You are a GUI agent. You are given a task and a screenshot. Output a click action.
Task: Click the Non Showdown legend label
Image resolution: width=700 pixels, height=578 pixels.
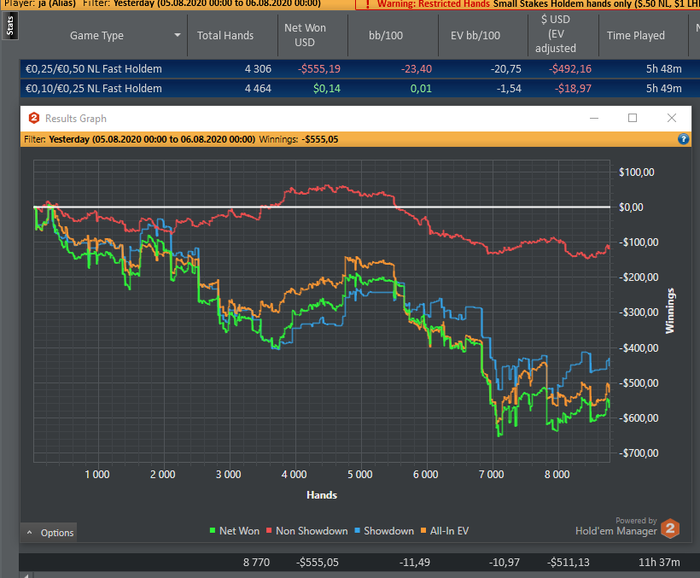click(312, 531)
